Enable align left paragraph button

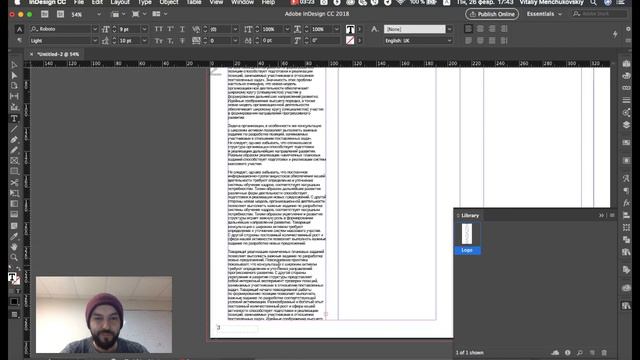pos(468,29)
